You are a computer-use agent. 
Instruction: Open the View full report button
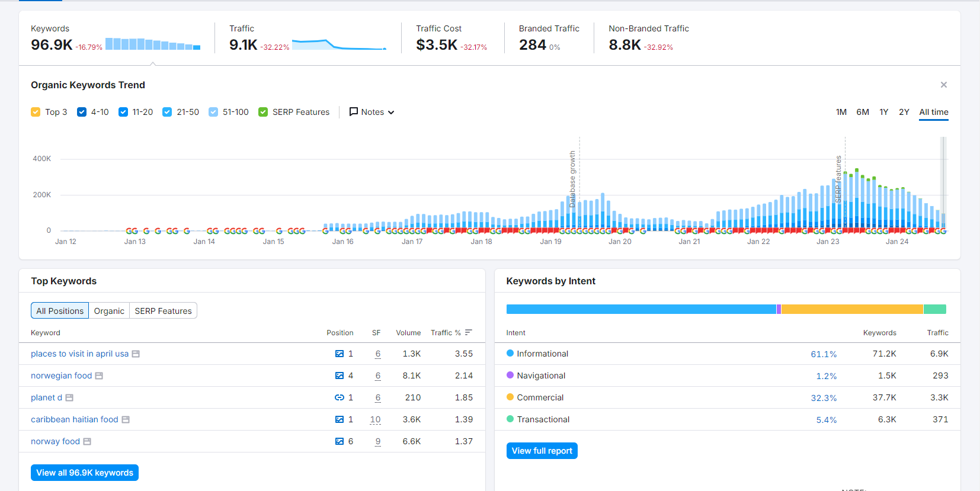[542, 451]
